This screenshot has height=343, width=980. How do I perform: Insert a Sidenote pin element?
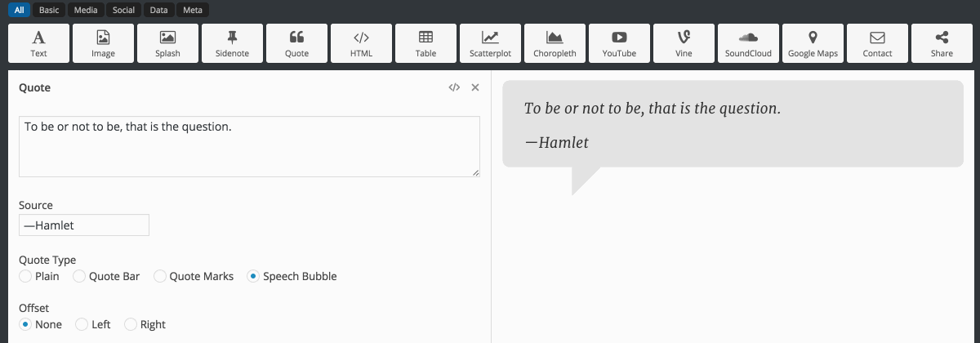pyautogui.click(x=233, y=43)
